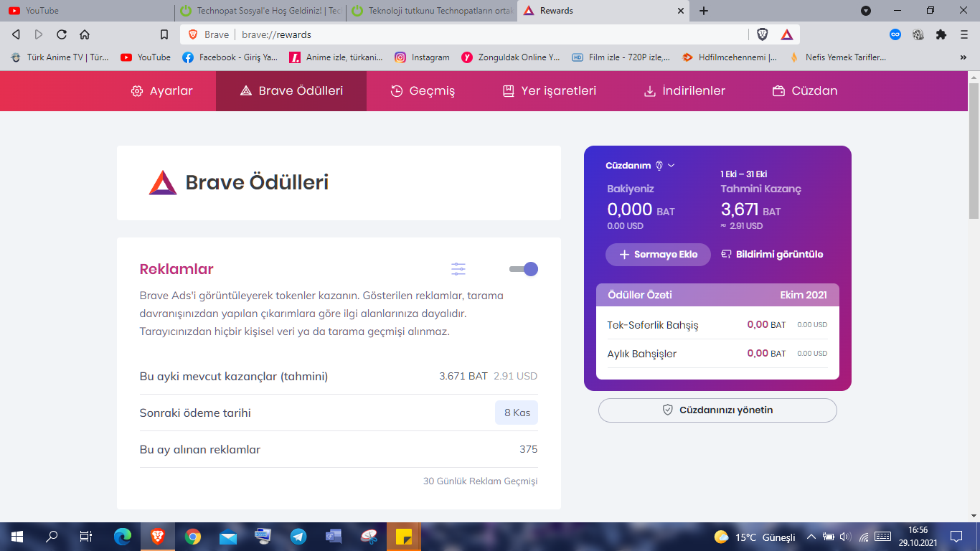Open the Brave Rewards BAT triangle in address bar
The width and height of the screenshot is (980, 551).
[x=787, y=34]
